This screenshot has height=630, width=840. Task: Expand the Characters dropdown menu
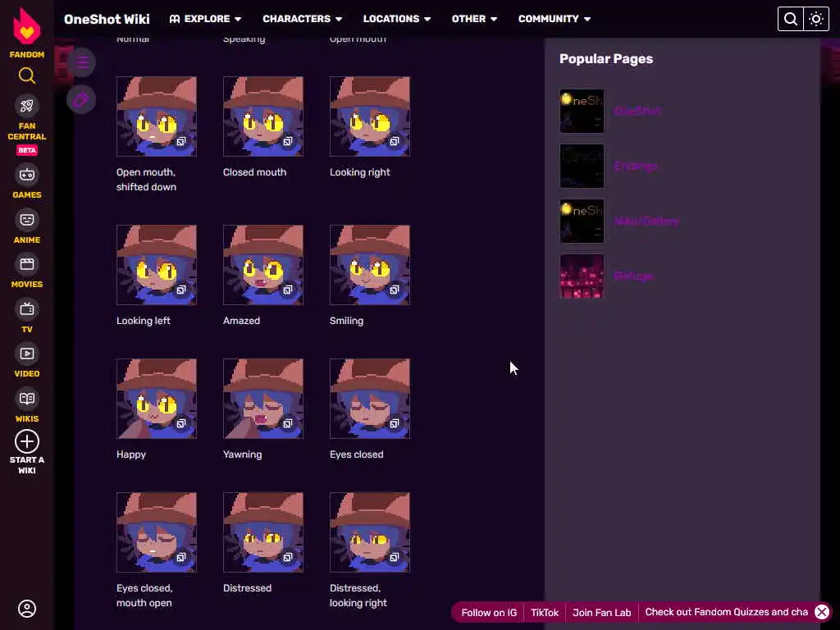[302, 19]
